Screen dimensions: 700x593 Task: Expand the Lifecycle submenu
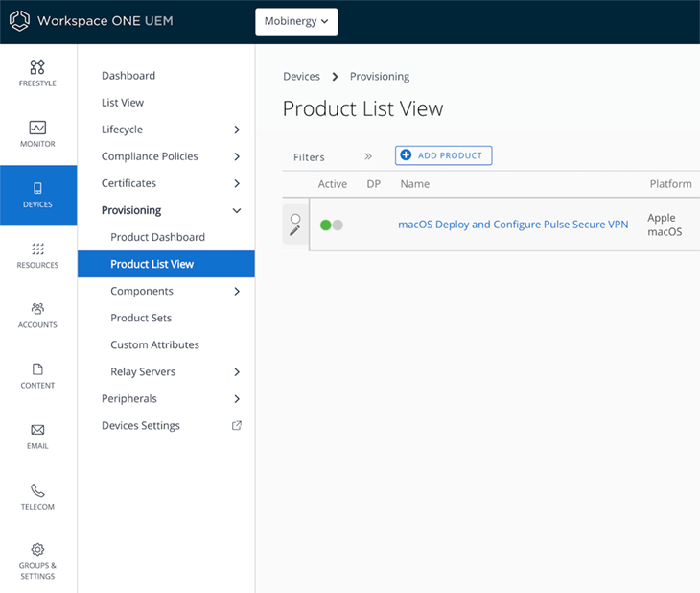point(237,130)
